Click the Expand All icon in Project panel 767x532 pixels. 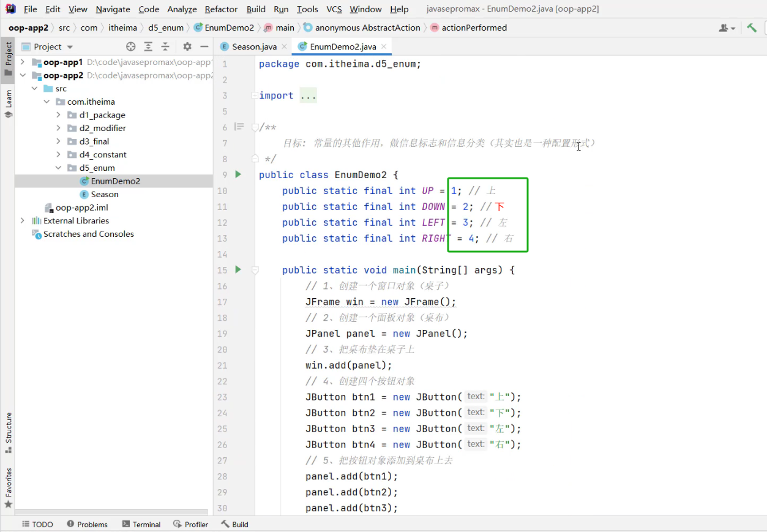tap(148, 47)
